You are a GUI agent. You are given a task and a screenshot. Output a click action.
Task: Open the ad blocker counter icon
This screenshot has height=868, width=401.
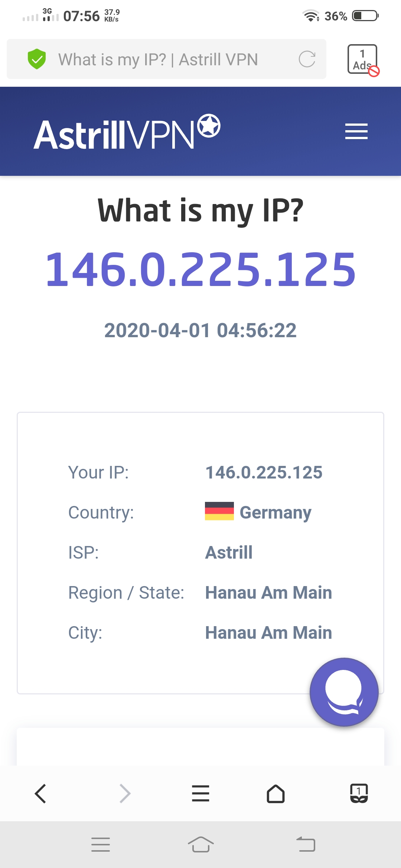[x=363, y=60]
